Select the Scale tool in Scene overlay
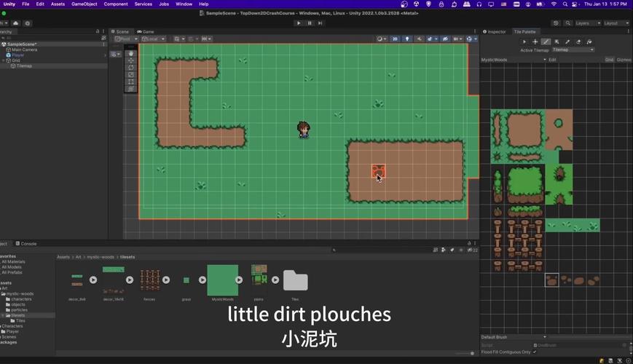 131,75
